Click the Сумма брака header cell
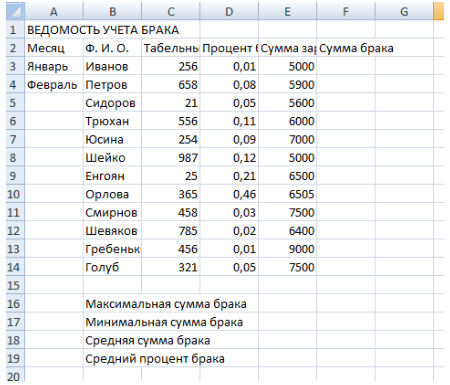The image size is (450, 385). (356, 48)
